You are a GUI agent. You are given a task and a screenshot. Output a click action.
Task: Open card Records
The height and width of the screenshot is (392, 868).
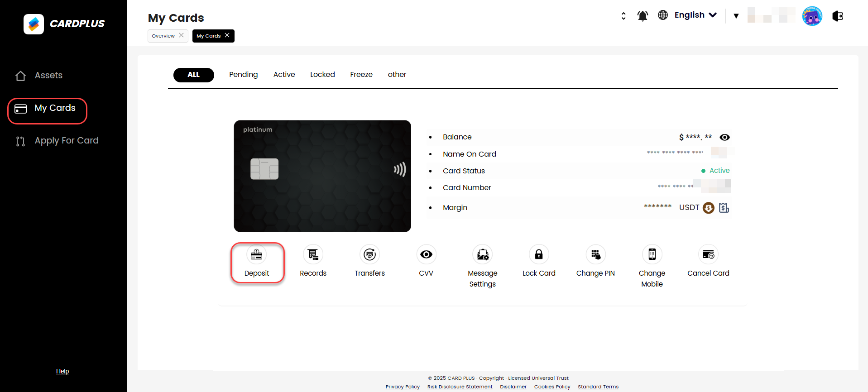[313, 255]
